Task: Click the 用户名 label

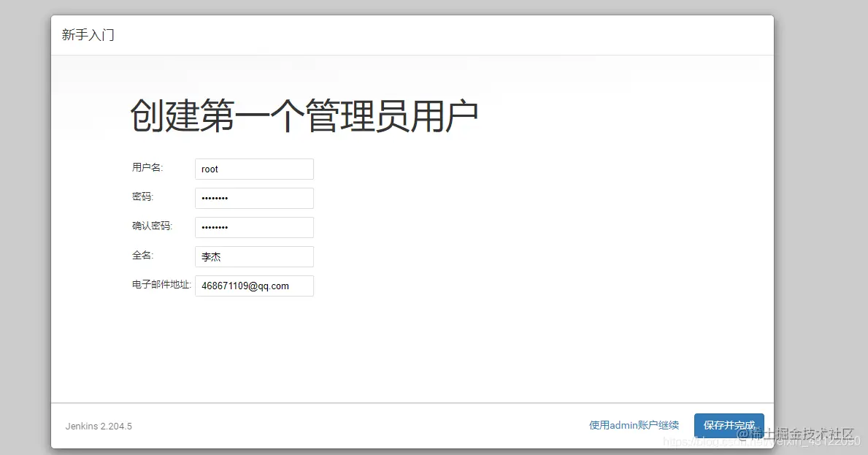Action: coord(147,167)
